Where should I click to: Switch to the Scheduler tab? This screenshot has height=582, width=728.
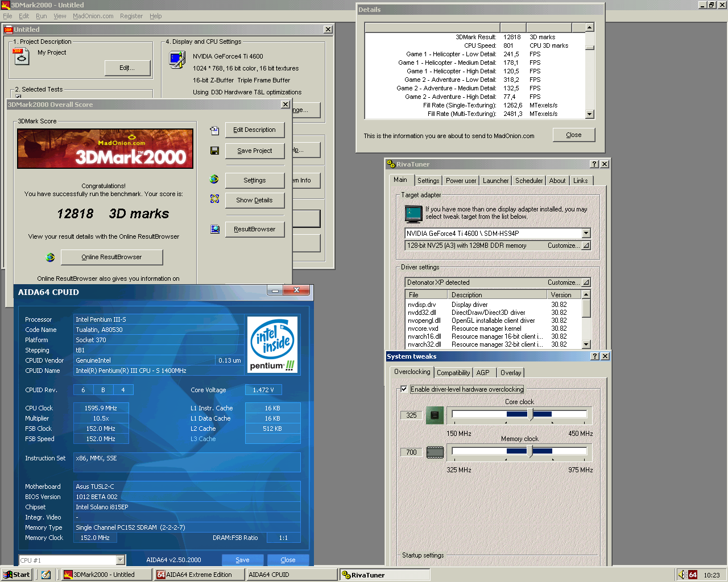point(529,181)
